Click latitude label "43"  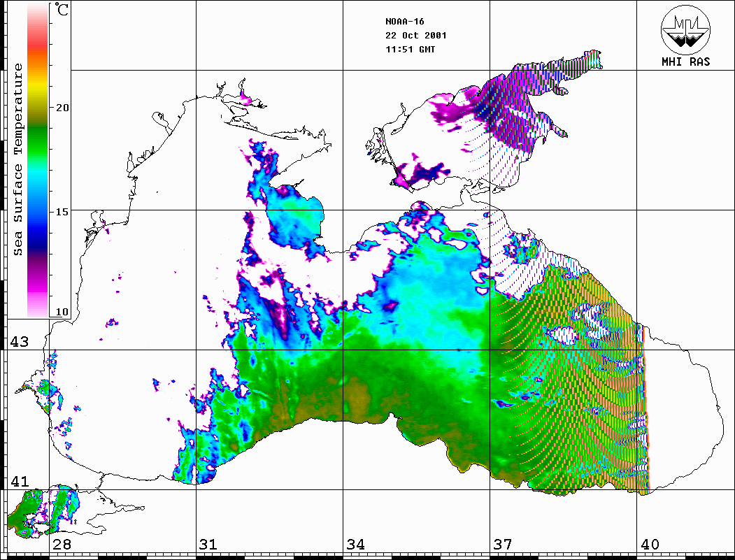point(20,342)
